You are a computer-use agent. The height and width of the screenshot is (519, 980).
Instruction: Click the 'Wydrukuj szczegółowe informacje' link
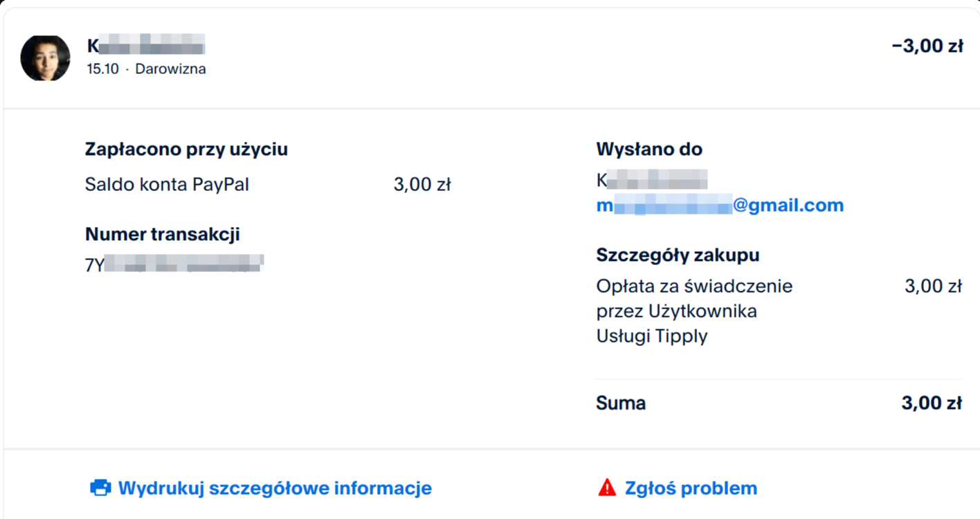pos(275,488)
